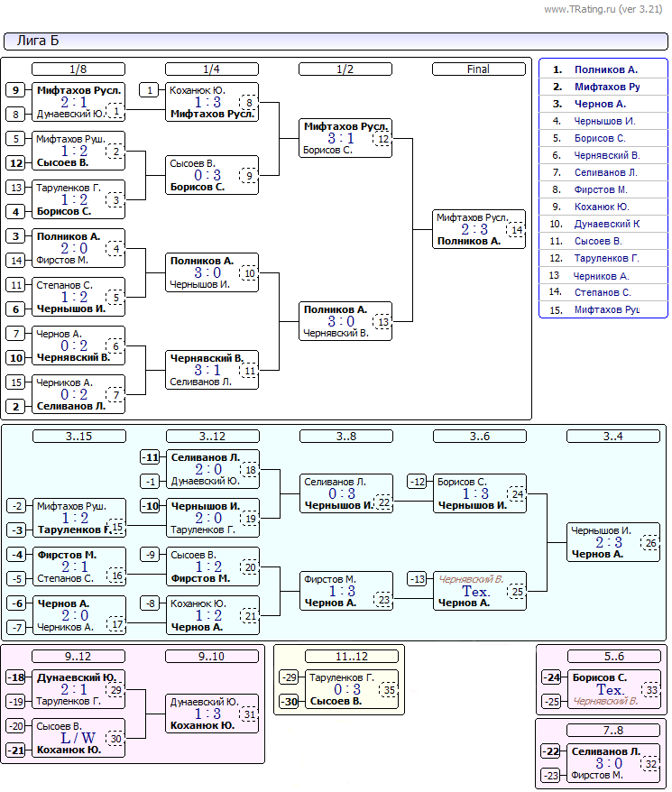Open quarterfinal match 9 Сысоев В. vs Борисов С.
Viewport: 672px width, 792px height.
click(x=212, y=175)
